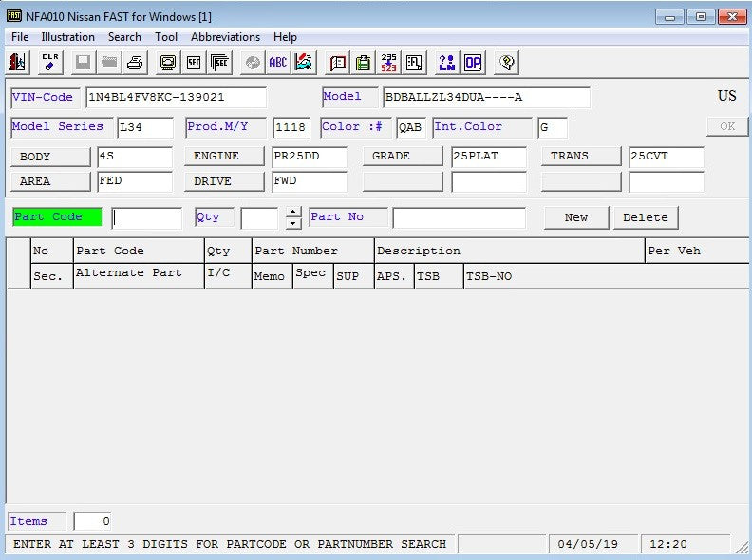The image size is (752, 560).
Task: Open the ABC abbreviations toolbar icon
Action: click(x=277, y=63)
